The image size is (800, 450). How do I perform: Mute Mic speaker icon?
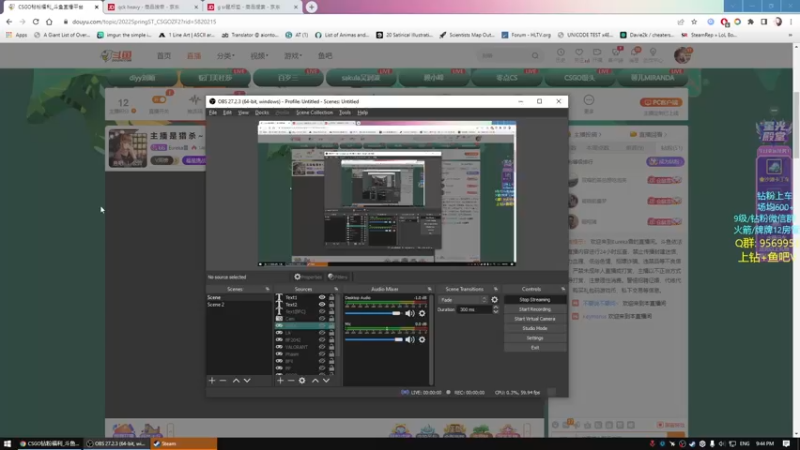[410, 339]
